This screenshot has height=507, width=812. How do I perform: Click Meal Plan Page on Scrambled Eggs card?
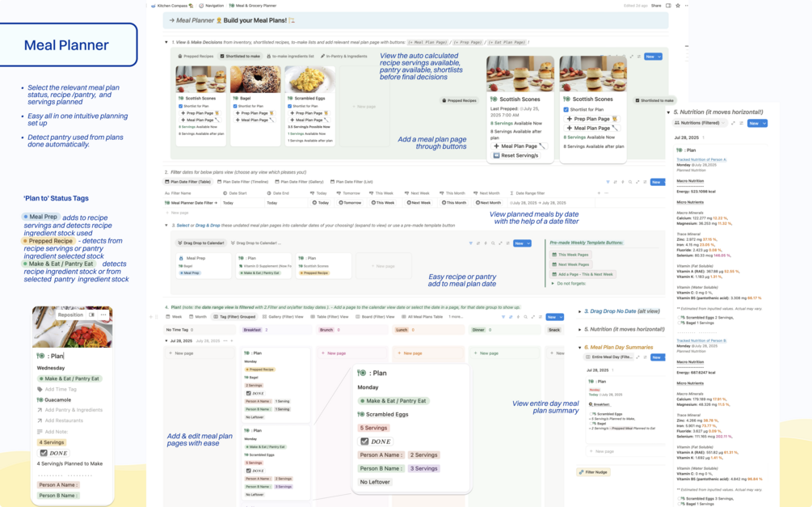309,120
